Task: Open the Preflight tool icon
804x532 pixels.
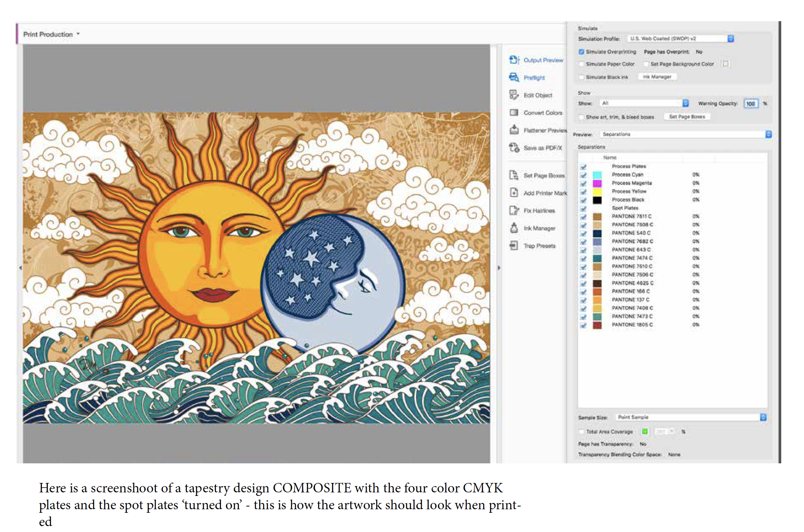Action: (x=514, y=77)
